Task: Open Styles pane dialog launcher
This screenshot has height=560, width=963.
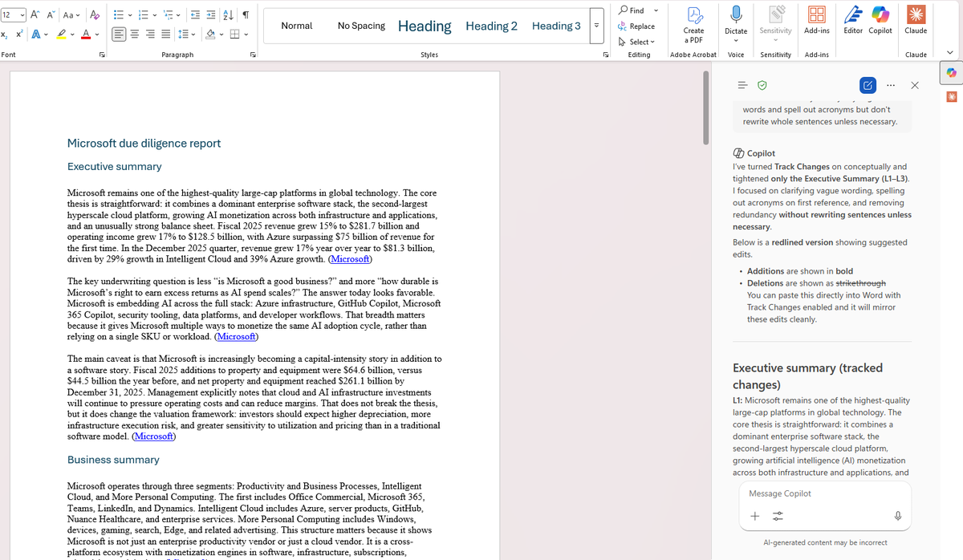Action: click(x=606, y=55)
